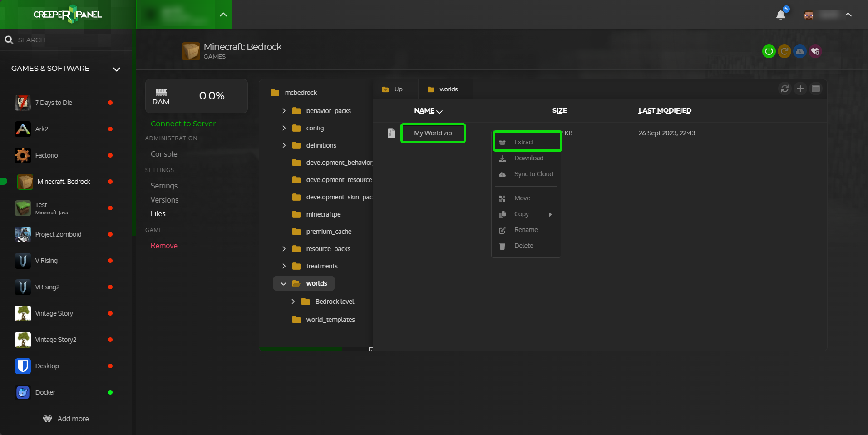Click the green power button for the server
This screenshot has width=868, height=435.
click(769, 51)
